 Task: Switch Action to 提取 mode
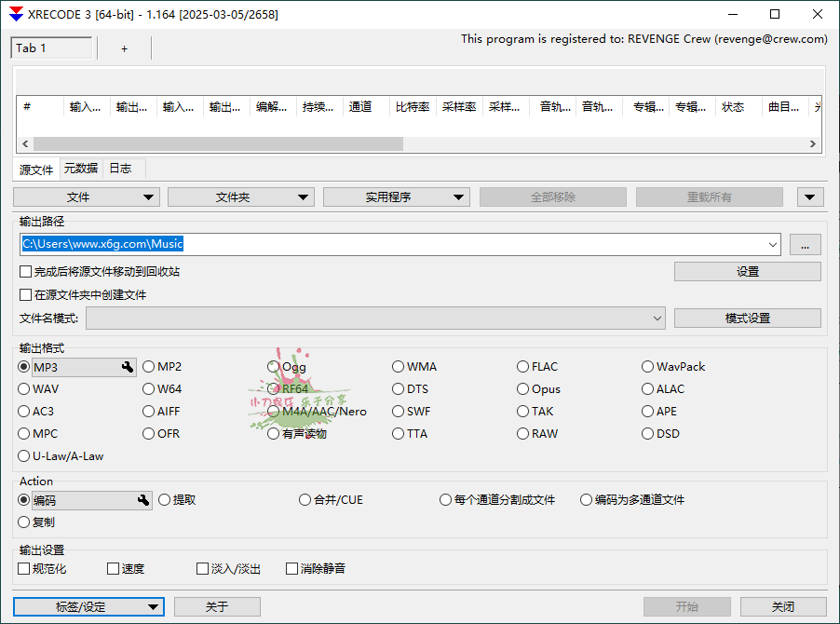164,500
